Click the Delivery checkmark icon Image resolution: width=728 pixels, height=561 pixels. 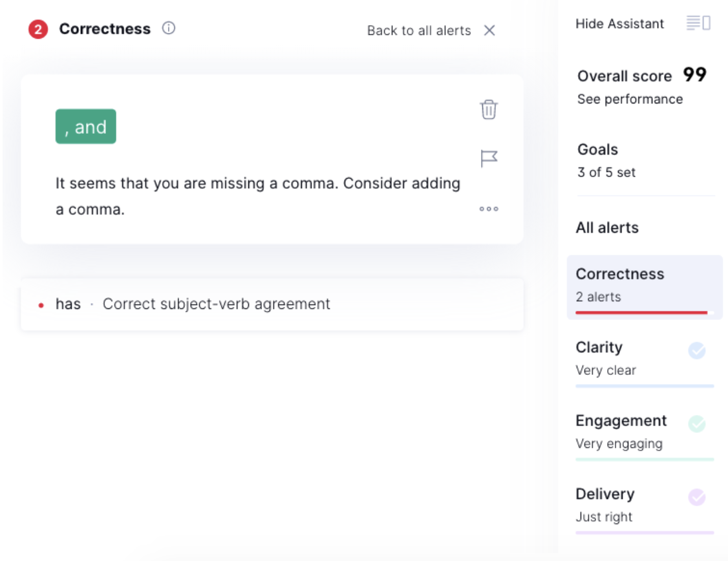click(x=696, y=497)
